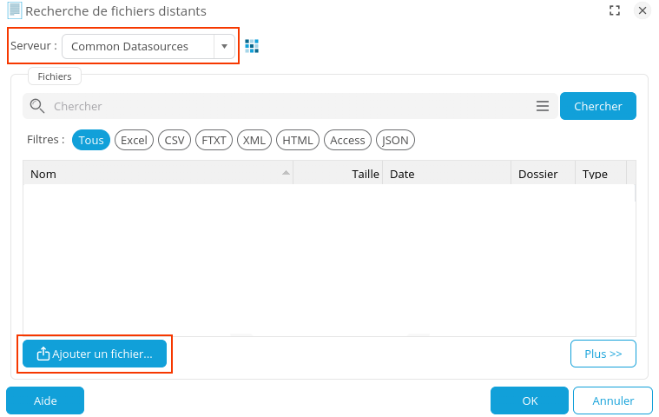Click the Ajouter un fichier button
This screenshot has width=659, height=417.
(95, 354)
